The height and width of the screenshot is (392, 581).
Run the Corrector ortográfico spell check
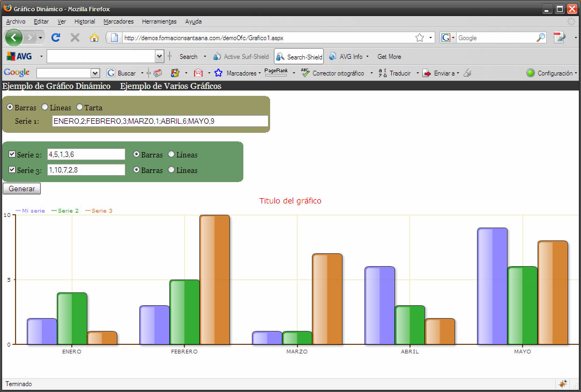(x=333, y=73)
